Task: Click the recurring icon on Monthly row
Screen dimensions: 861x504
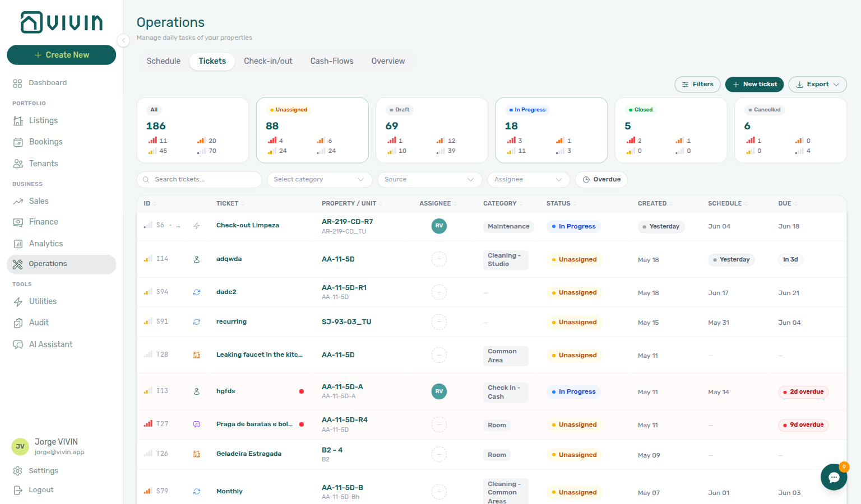Action: point(197,492)
